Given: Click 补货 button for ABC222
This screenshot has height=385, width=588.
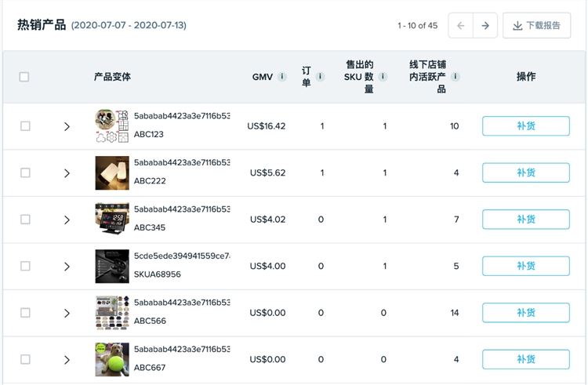Looking at the screenshot, I should click(x=526, y=173).
